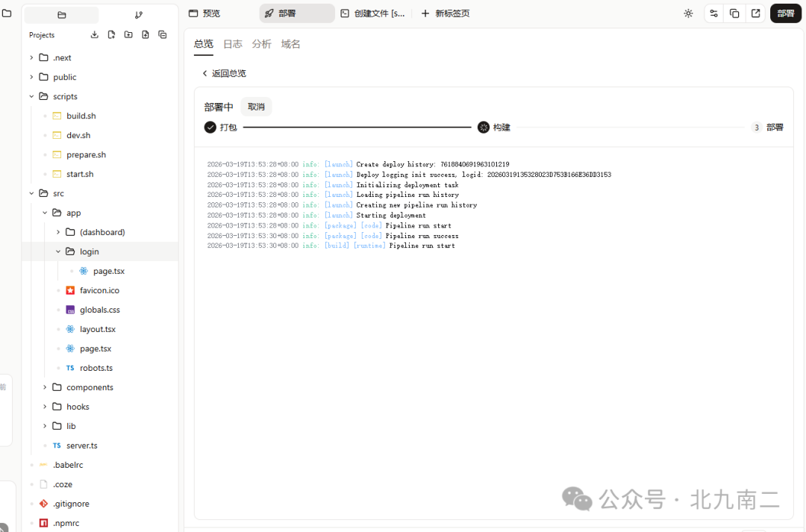
Task: Click the 部署中 status heading
Action: [x=219, y=107]
